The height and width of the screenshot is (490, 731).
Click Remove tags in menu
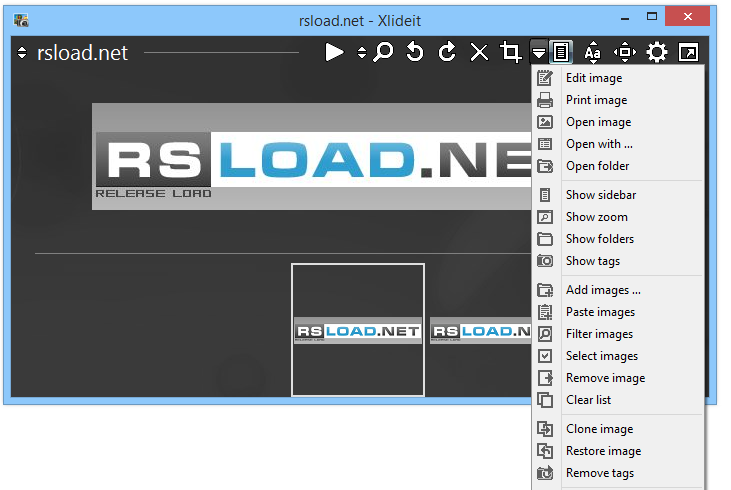pos(618,473)
